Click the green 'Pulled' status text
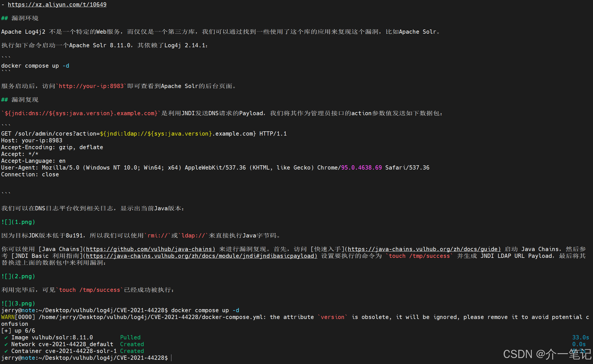 pyautogui.click(x=130, y=337)
